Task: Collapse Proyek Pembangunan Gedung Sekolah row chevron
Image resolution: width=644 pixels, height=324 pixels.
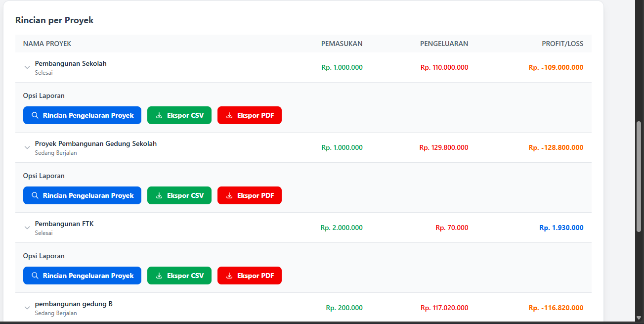Action: pos(27,148)
